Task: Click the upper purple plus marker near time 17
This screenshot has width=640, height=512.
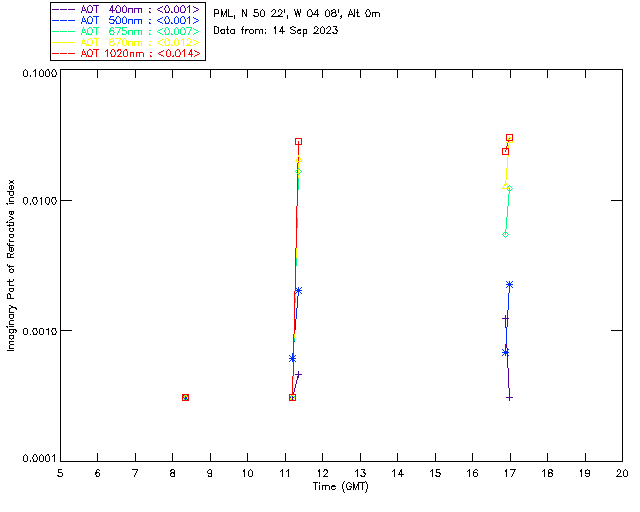Action: [x=505, y=318]
